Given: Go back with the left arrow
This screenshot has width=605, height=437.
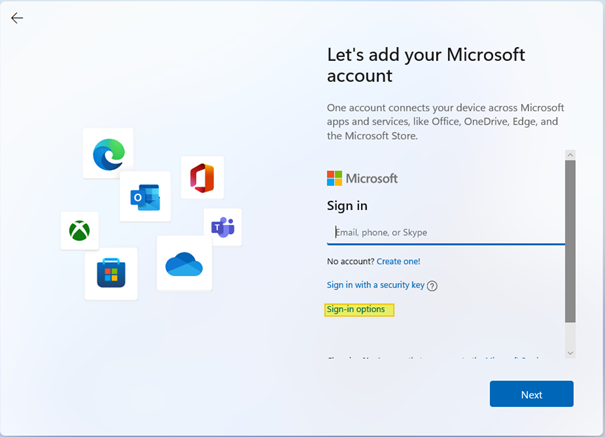Looking at the screenshot, I should point(17,18).
